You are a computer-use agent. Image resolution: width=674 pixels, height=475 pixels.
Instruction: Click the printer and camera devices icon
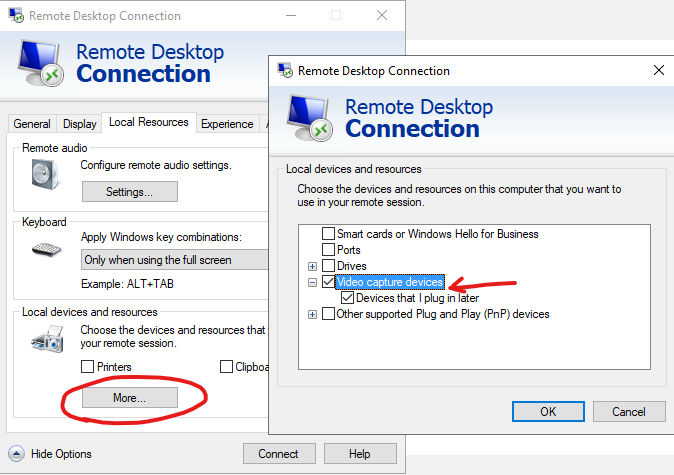(x=48, y=339)
